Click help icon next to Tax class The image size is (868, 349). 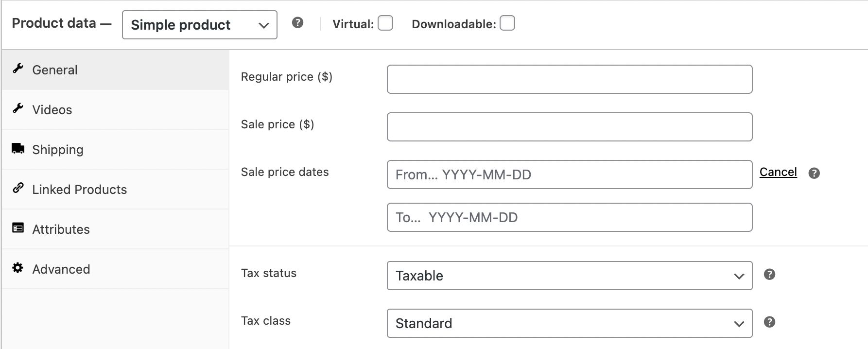(769, 322)
